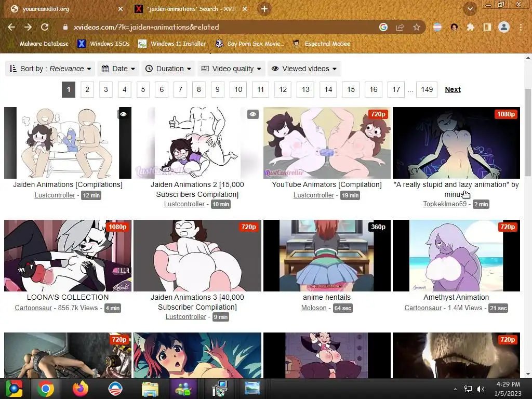Open the Viewed videos dropdown
532x399 pixels.
pos(304,69)
